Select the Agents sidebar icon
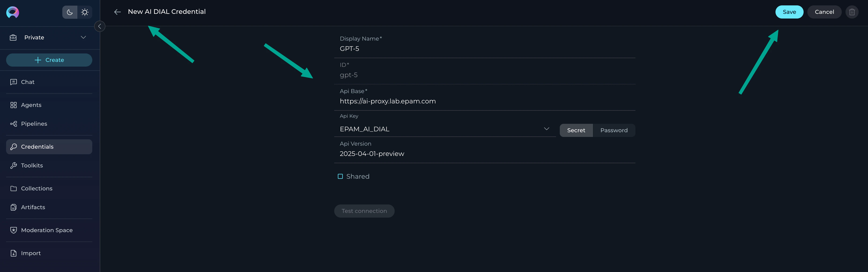Image resolution: width=868 pixels, height=272 pixels. tap(14, 105)
